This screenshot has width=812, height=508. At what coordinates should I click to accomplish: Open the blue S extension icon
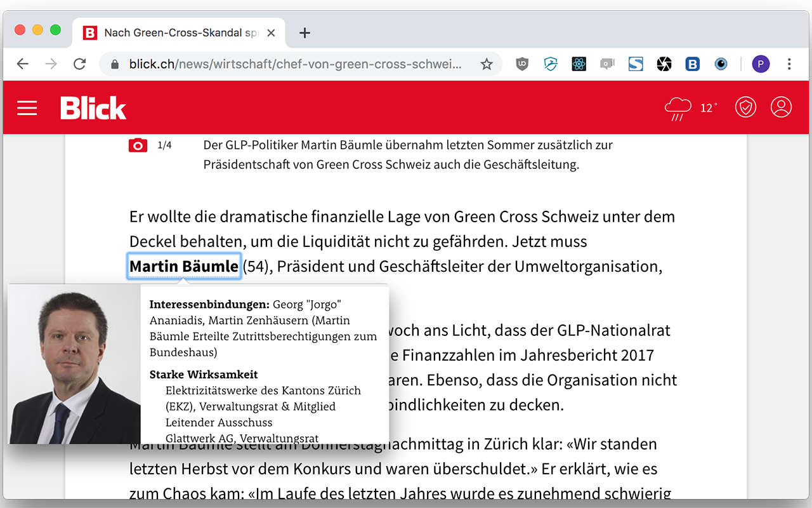(636, 63)
